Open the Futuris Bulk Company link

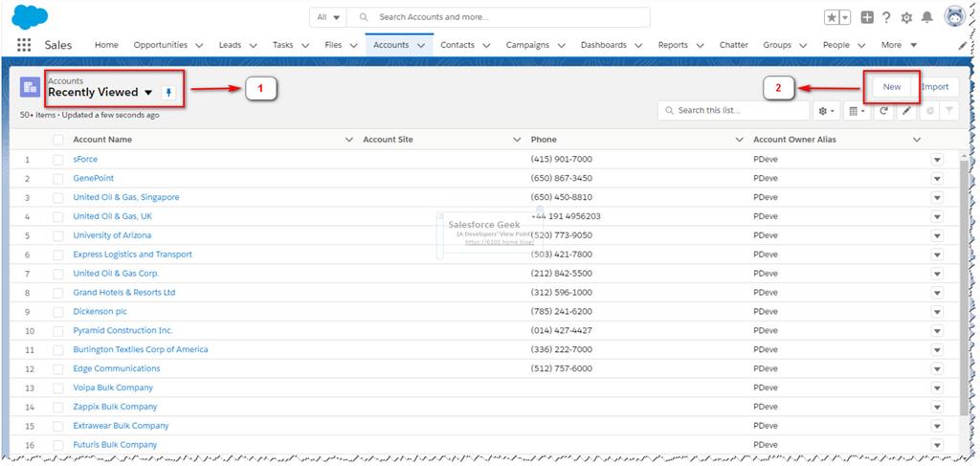(x=115, y=445)
